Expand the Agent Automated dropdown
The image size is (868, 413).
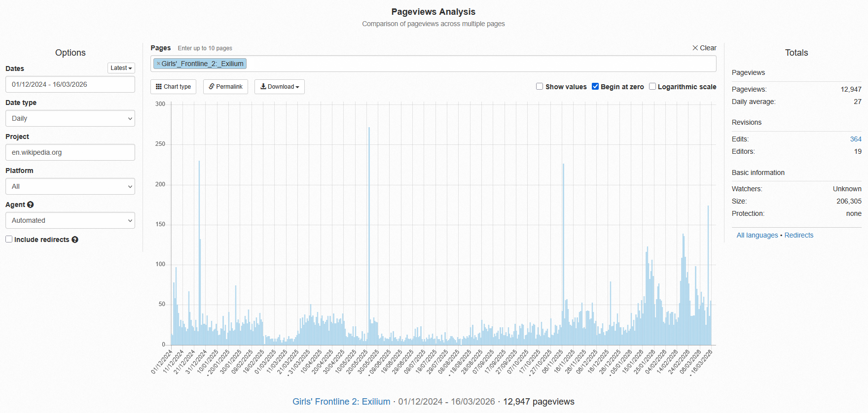tap(70, 220)
